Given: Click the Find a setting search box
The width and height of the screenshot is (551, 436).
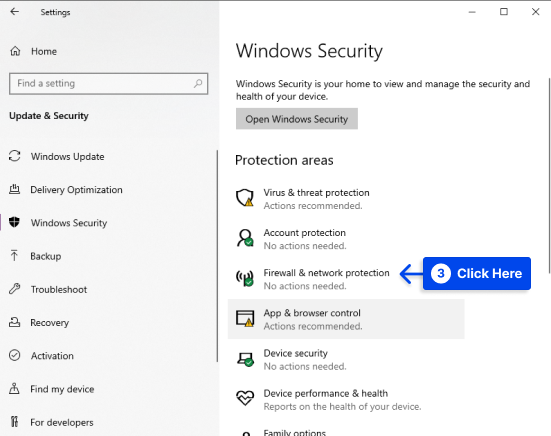Looking at the screenshot, I should pyautogui.click(x=109, y=84).
